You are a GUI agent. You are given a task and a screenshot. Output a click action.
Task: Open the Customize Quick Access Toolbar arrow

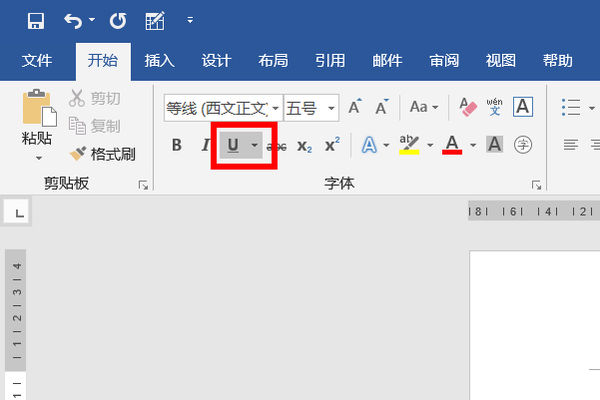point(190,20)
